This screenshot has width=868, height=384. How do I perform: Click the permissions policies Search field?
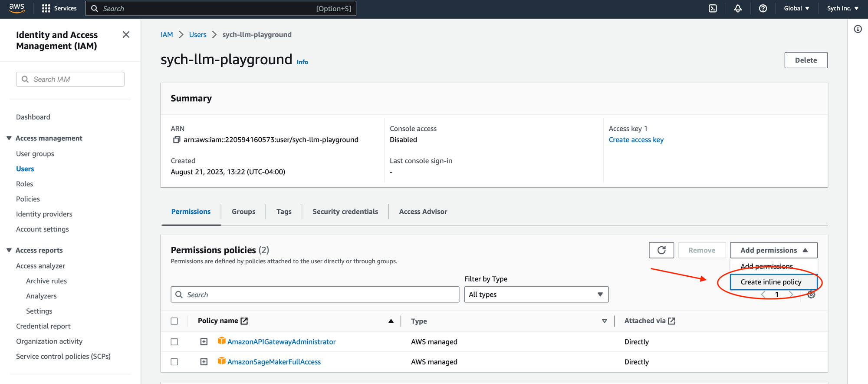(315, 295)
